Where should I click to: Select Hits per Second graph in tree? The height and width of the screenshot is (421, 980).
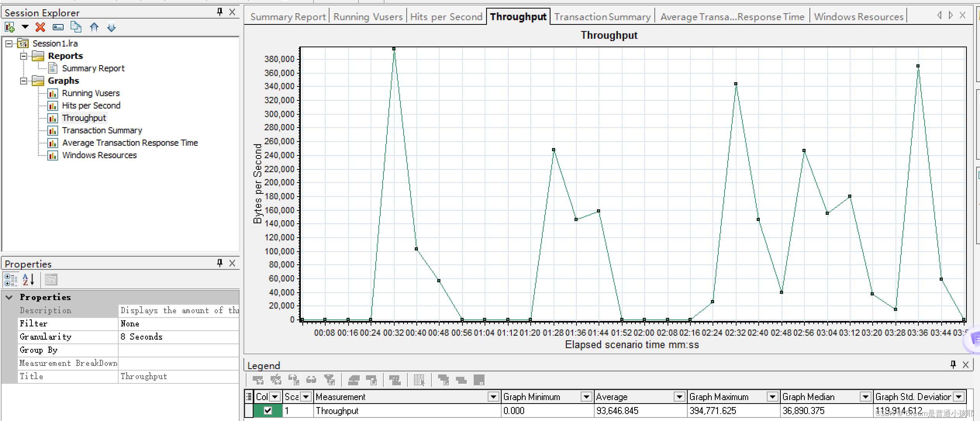point(91,105)
